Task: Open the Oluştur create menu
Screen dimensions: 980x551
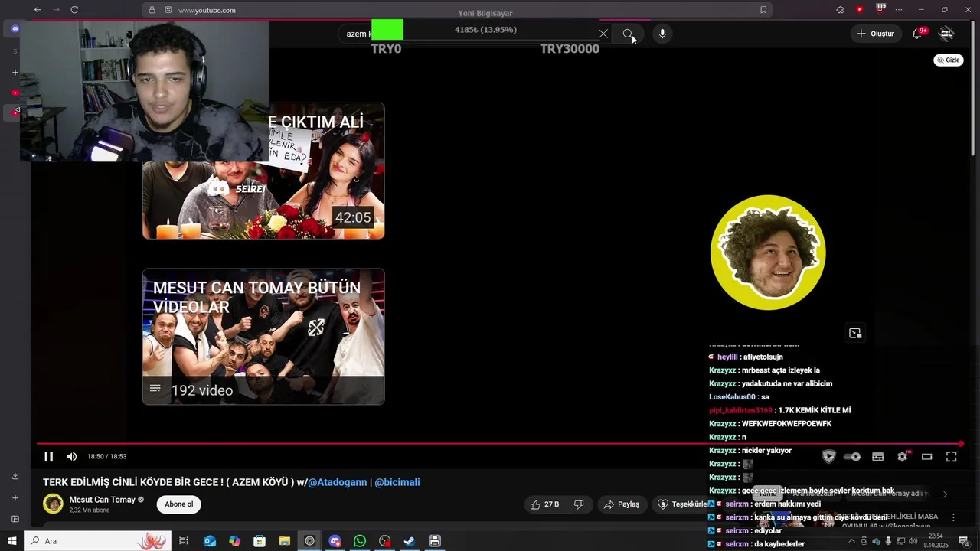Action: click(x=875, y=34)
